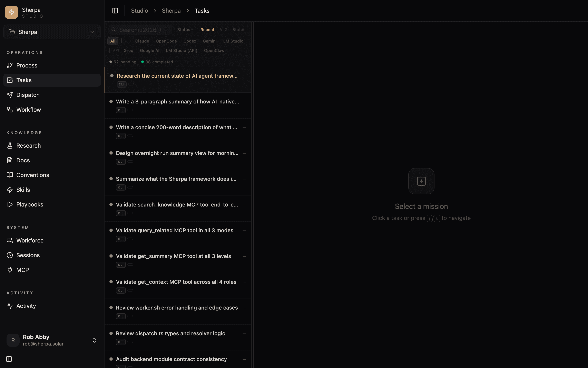Focus the Search tasks field
The width and height of the screenshot is (588, 368).
point(140,30)
